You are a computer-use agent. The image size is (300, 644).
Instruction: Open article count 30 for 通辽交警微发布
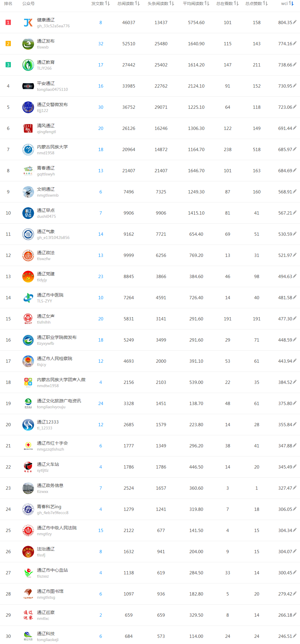click(x=101, y=107)
